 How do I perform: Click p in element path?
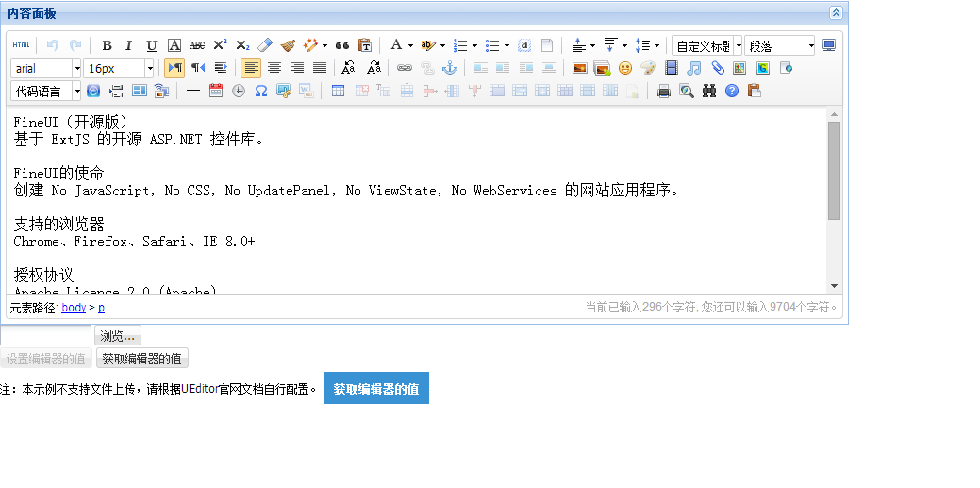[101, 307]
